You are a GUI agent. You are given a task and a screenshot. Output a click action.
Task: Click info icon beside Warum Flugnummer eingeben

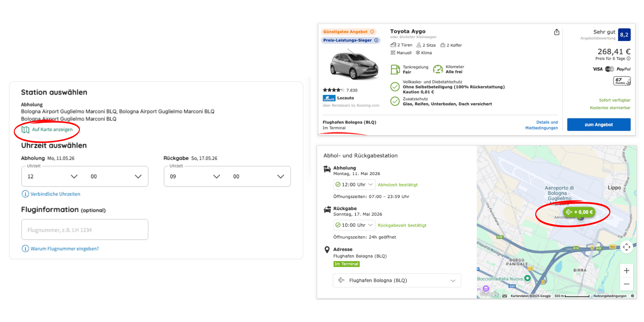point(25,249)
